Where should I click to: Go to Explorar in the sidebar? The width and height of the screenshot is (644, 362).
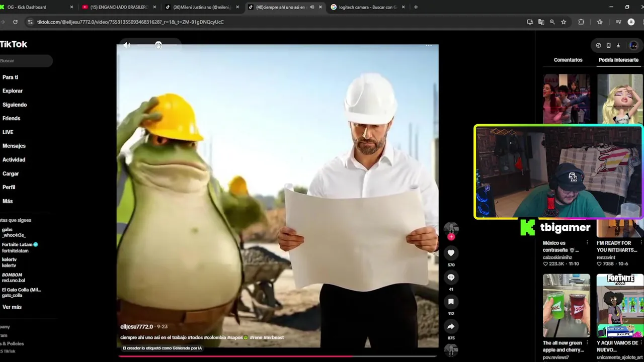(13, 91)
